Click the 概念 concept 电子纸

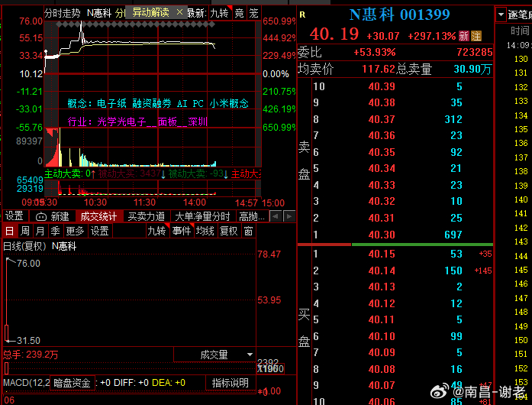tap(111, 103)
